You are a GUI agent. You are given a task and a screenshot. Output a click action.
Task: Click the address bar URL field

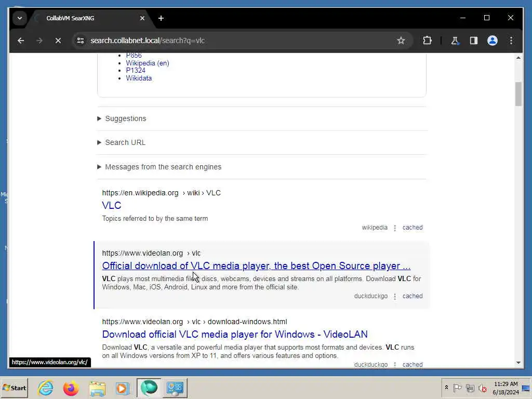tap(237, 41)
